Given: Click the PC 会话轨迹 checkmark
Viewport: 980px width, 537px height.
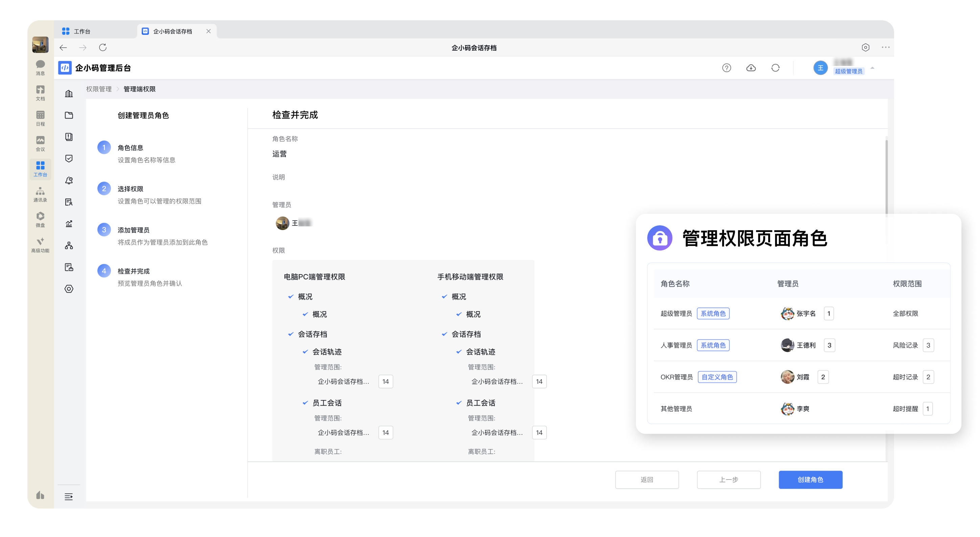Looking at the screenshot, I should [x=305, y=352].
